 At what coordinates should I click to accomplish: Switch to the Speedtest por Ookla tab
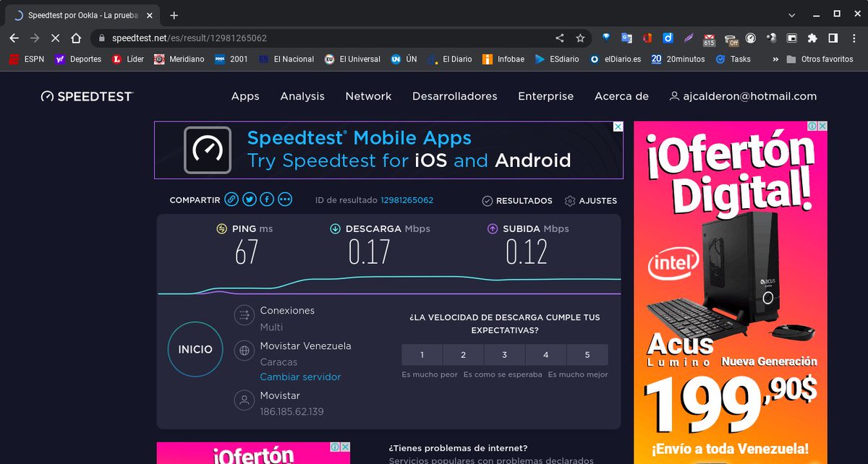click(x=80, y=14)
